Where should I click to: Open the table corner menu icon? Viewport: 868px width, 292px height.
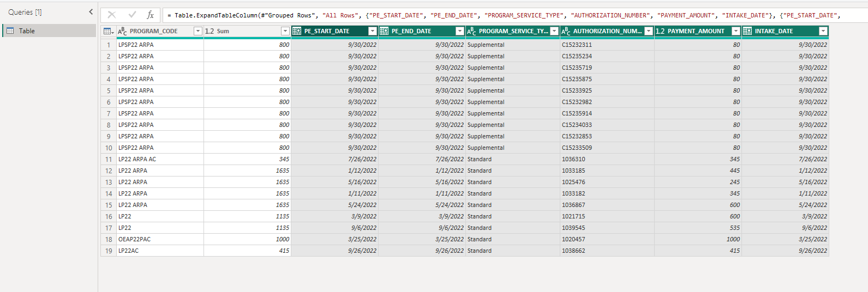[x=109, y=31]
